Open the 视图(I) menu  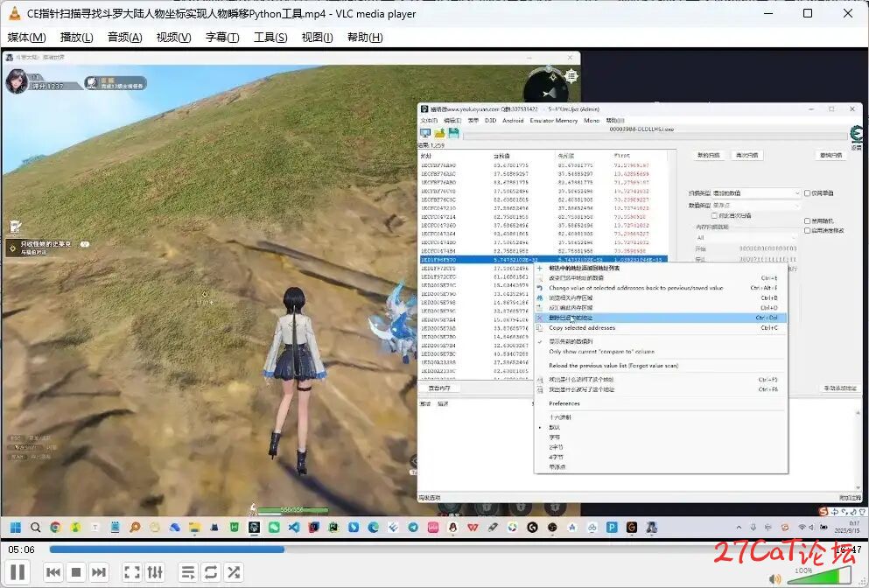pos(317,37)
